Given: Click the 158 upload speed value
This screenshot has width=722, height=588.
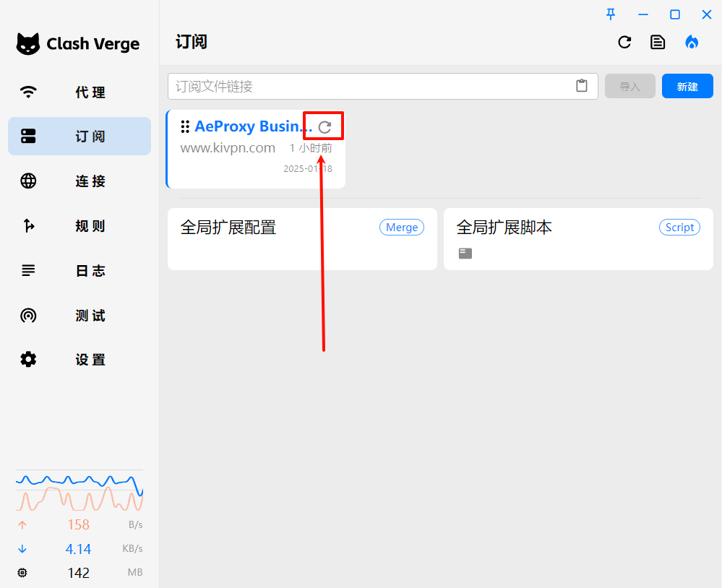Looking at the screenshot, I should coord(78,525).
